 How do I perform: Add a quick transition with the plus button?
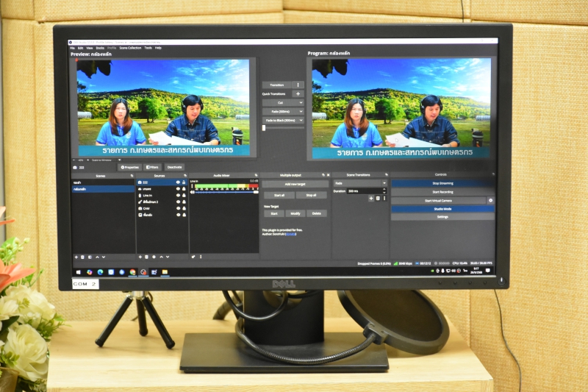298,93
